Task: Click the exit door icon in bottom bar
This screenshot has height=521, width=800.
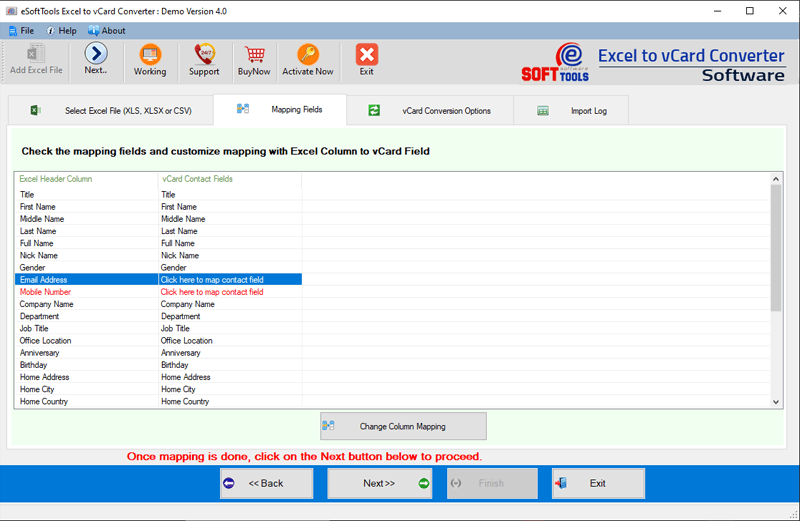Action: (x=561, y=483)
